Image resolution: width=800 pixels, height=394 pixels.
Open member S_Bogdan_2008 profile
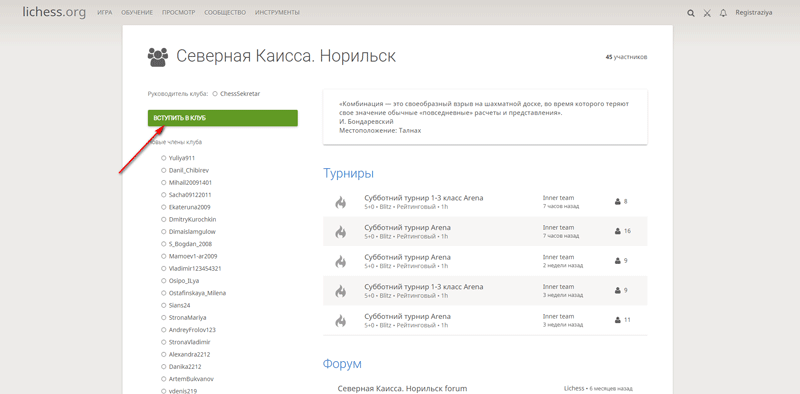(190, 244)
